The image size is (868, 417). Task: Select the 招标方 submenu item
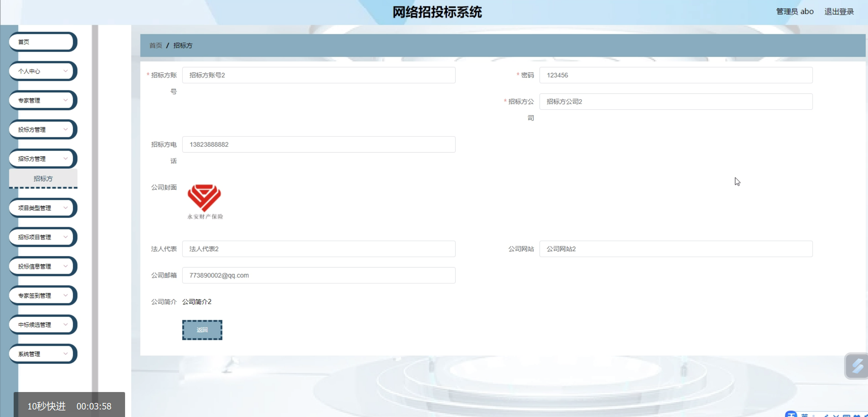click(x=43, y=178)
